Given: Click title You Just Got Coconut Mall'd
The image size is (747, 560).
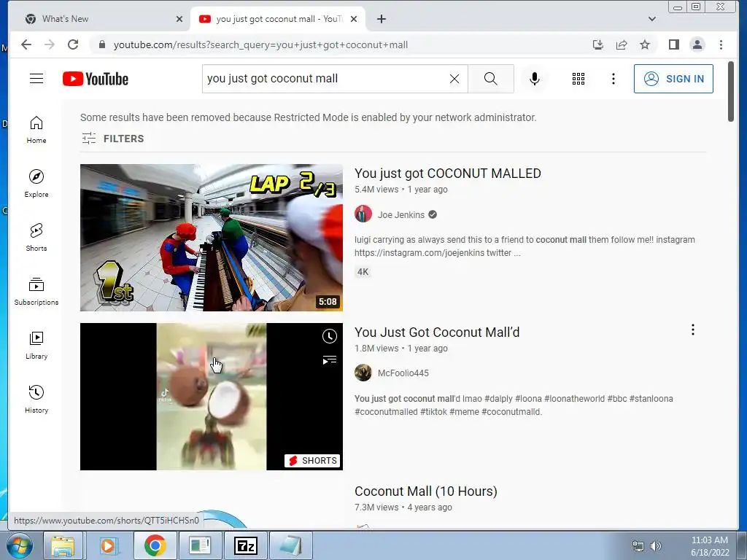Looking at the screenshot, I should [437, 332].
